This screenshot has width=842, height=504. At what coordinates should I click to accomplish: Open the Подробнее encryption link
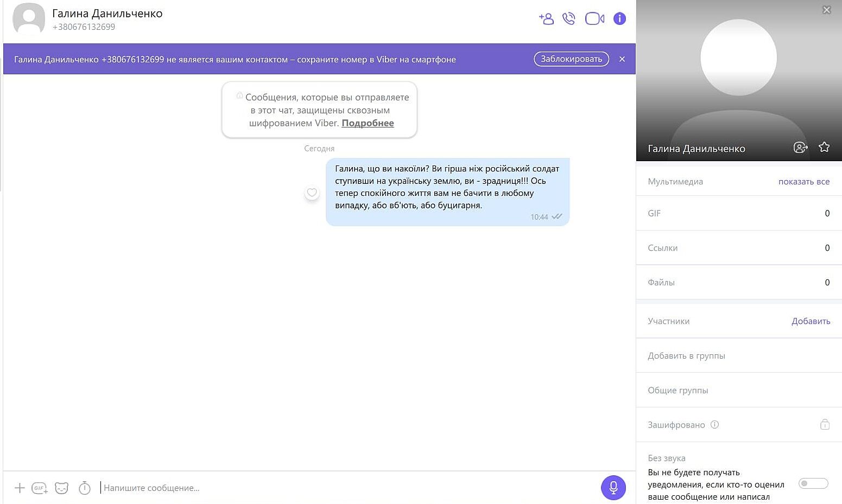point(368,123)
